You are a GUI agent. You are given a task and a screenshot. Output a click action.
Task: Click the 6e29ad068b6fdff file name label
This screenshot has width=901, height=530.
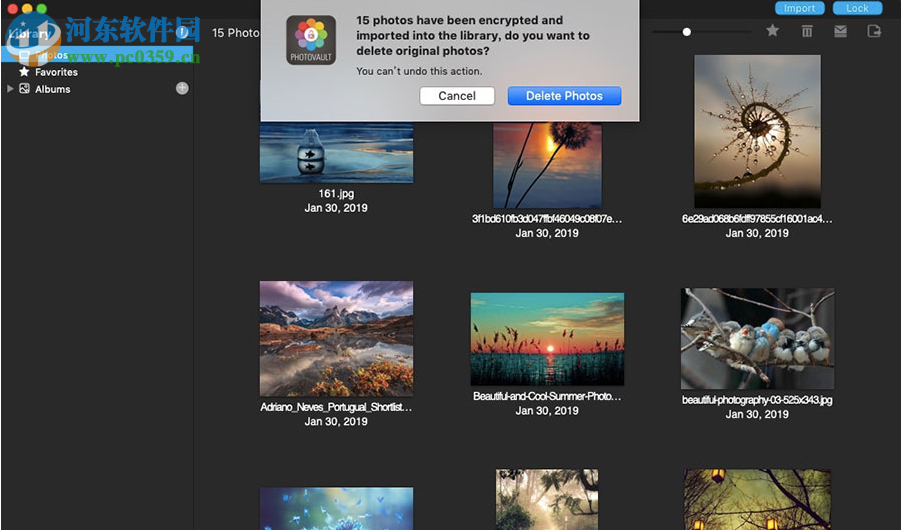pos(757,219)
